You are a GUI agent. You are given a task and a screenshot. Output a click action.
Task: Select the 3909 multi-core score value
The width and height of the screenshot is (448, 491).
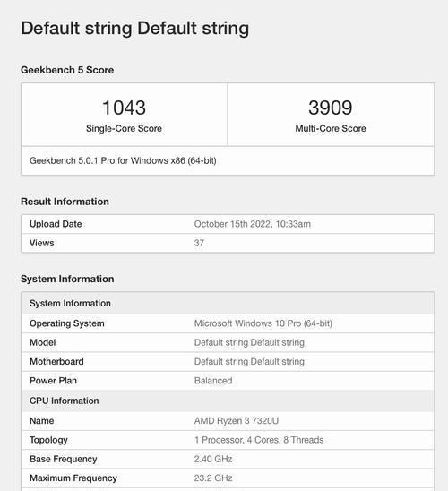click(x=331, y=108)
